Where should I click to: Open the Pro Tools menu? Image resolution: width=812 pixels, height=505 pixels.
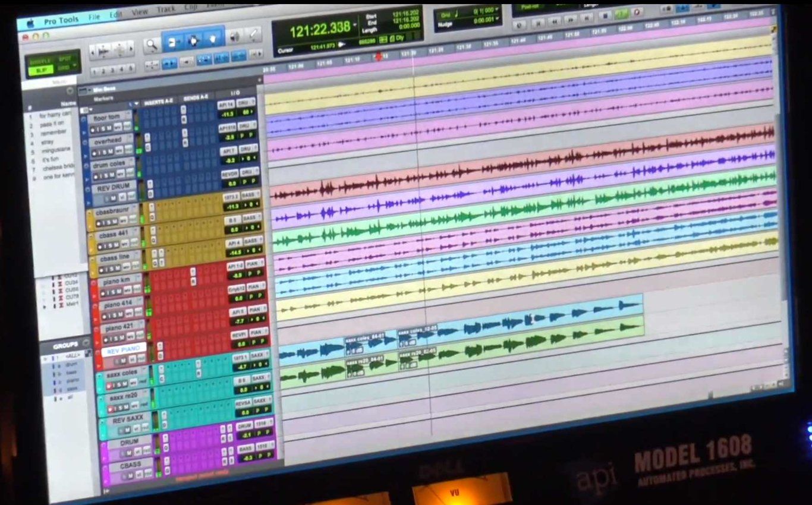tap(61, 21)
